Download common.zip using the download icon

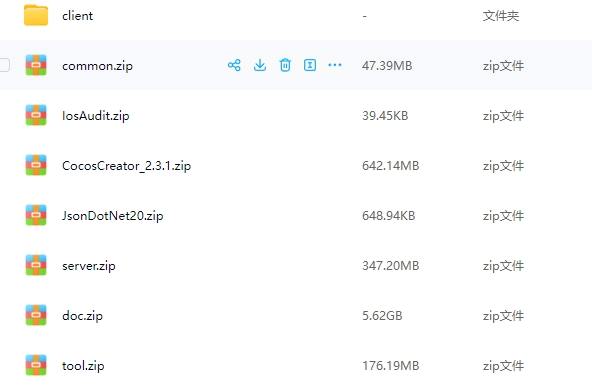pos(260,65)
